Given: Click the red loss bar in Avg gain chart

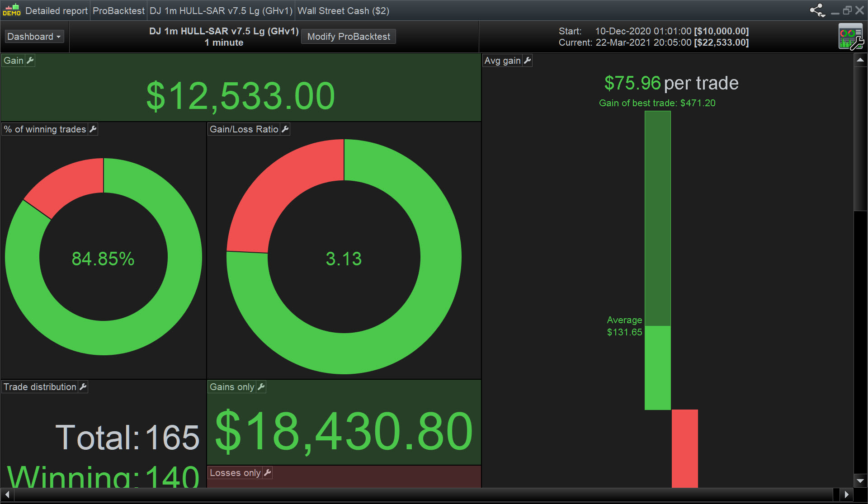Looking at the screenshot, I should [684, 447].
